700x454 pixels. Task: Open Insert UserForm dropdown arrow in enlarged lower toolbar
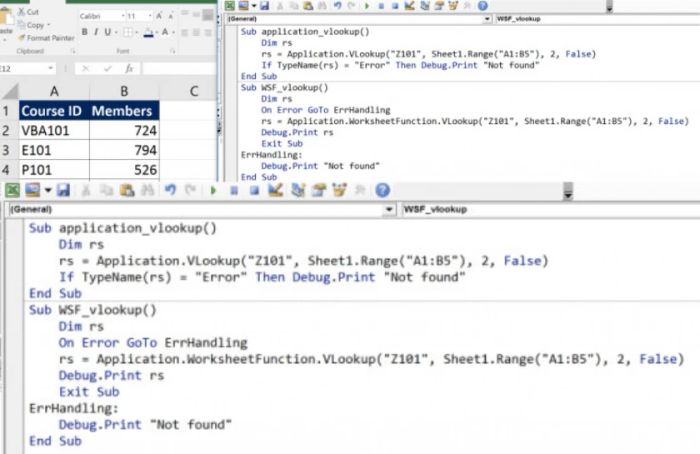click(48, 191)
